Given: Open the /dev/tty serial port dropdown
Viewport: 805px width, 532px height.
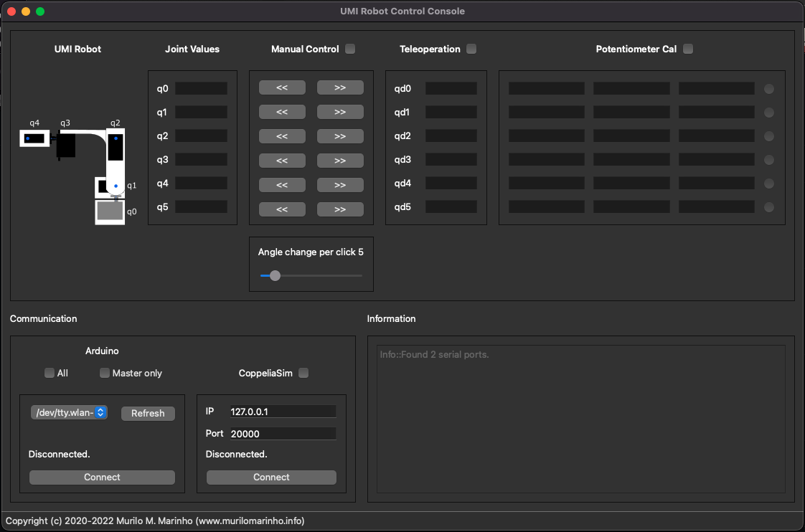Looking at the screenshot, I should tap(70, 412).
